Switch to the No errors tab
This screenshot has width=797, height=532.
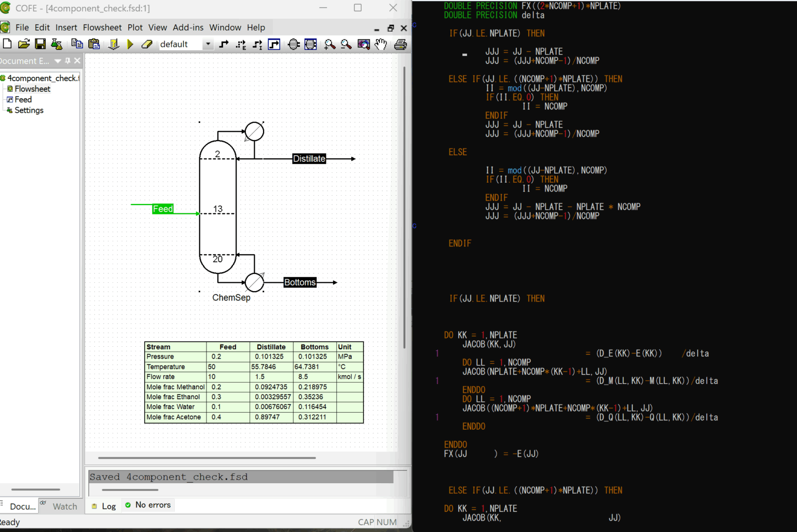tap(153, 505)
